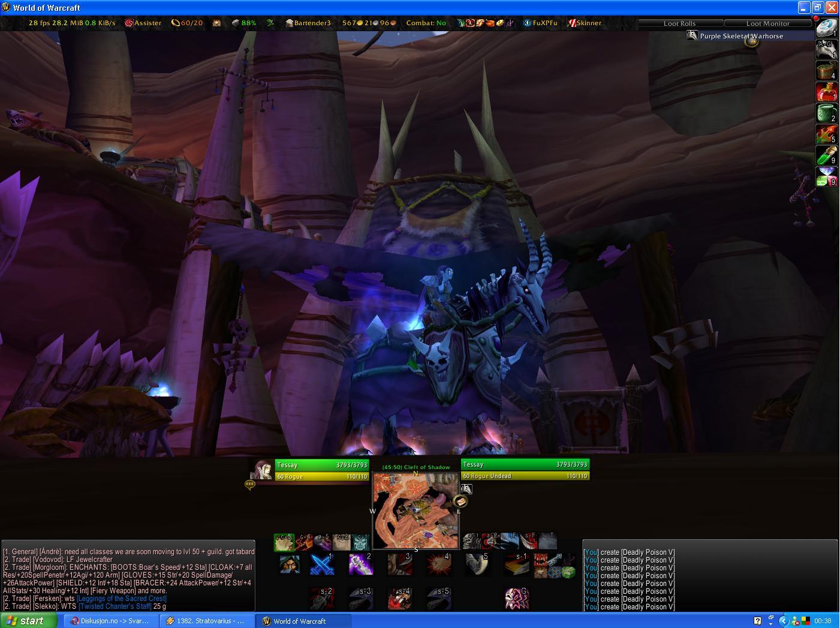This screenshot has width=840, height=628.
Task: Open the Assister panel entry
Action: [x=143, y=23]
